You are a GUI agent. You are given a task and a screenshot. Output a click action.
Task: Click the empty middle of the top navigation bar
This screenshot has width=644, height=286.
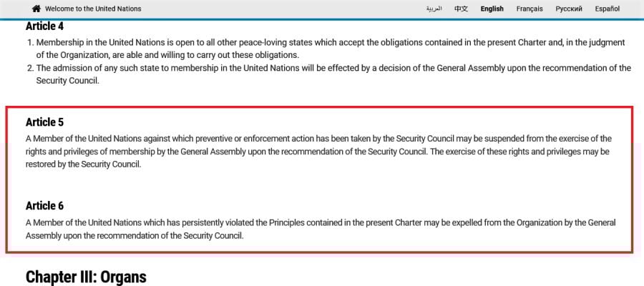tap(286, 9)
